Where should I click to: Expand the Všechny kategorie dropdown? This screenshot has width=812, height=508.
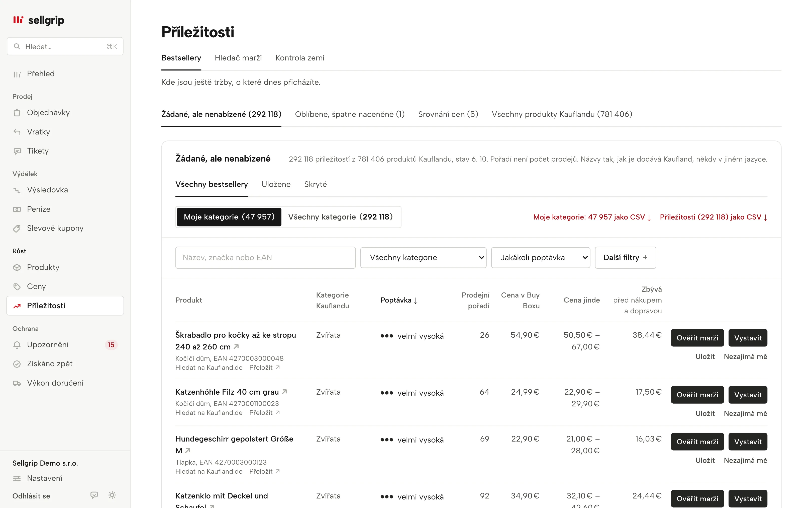(x=423, y=258)
